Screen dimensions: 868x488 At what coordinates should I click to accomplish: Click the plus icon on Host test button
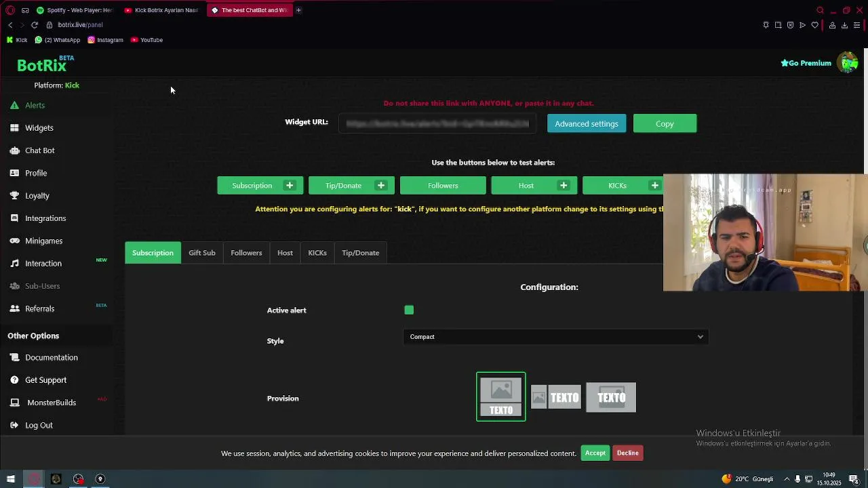coord(564,186)
